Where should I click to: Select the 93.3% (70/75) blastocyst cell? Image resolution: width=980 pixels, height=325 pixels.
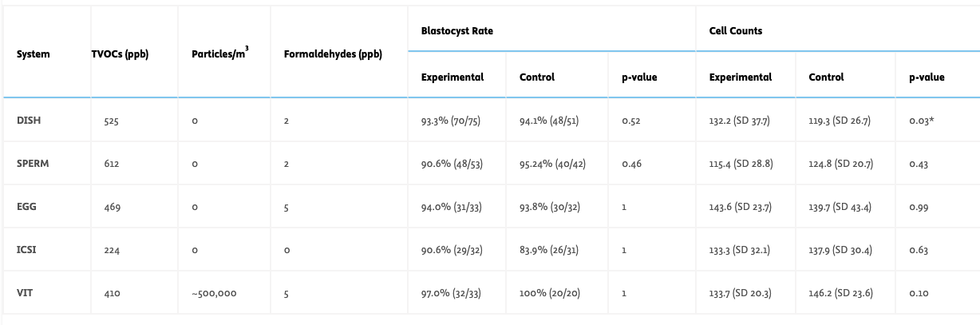click(452, 121)
